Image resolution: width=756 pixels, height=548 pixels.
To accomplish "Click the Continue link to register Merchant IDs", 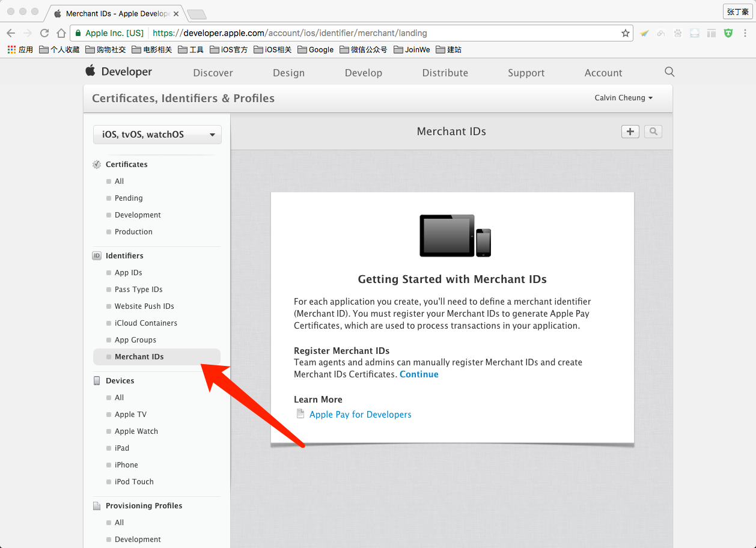I will tap(419, 374).
